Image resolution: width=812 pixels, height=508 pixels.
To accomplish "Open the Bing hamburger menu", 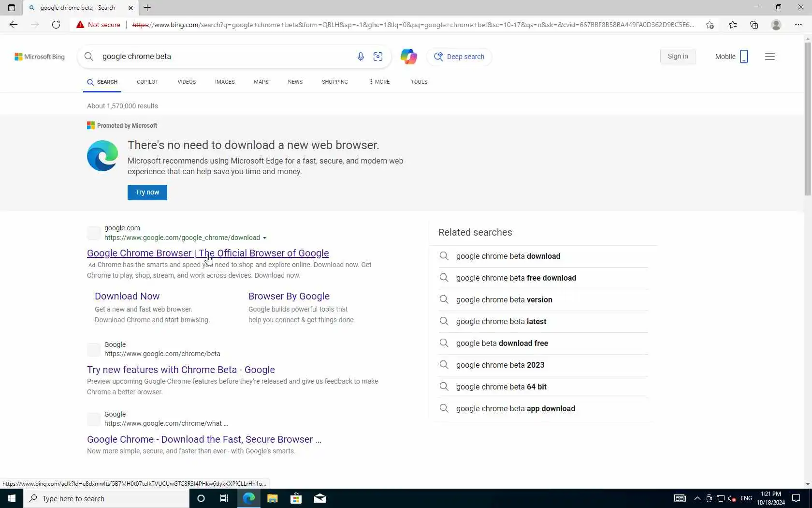I will [x=770, y=57].
